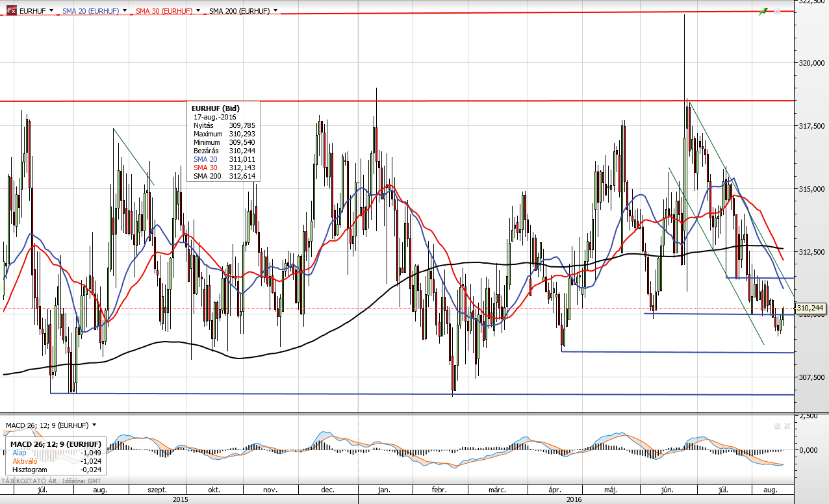Click the Aktiváló -1,024 MACD value row
The width and height of the screenshot is (829, 504).
[56, 461]
